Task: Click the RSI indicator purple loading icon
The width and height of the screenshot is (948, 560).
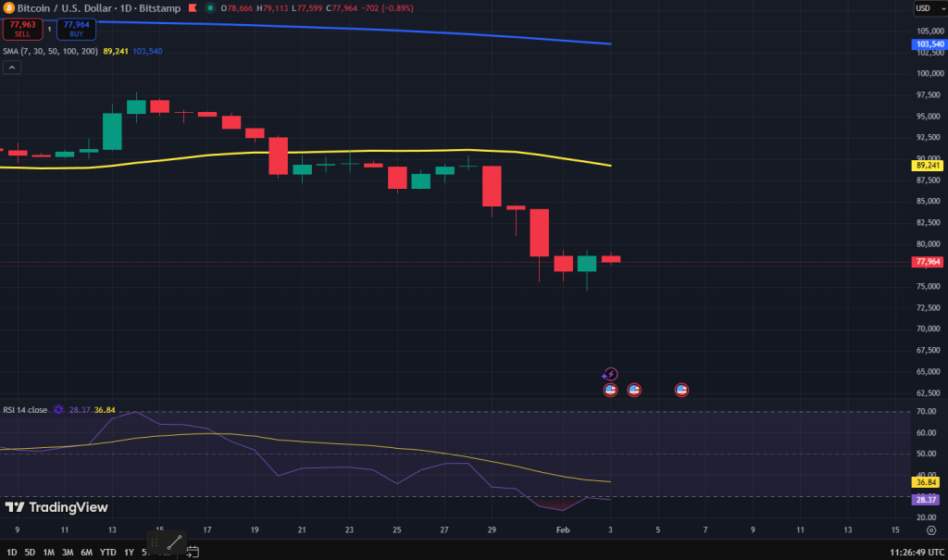Action: click(58, 410)
